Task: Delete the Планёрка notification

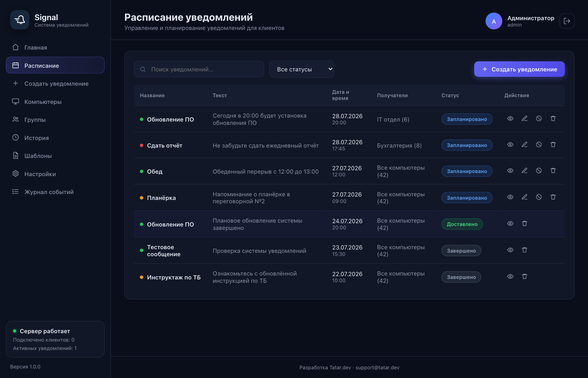Action: 553,197
